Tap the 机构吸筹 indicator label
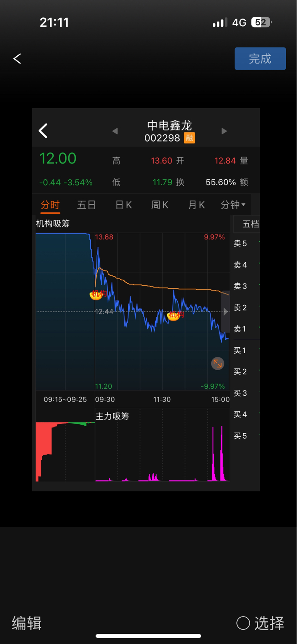 click(x=53, y=224)
